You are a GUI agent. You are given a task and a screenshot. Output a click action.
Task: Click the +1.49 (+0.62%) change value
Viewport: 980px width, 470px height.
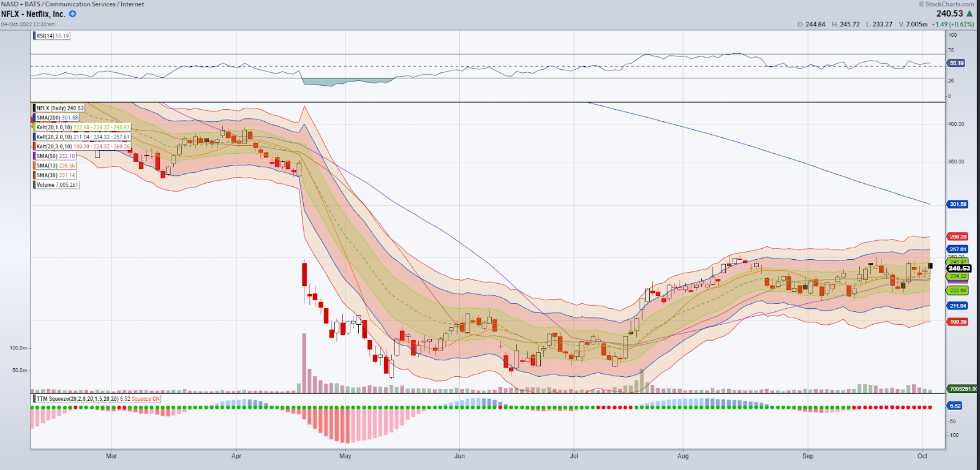point(952,25)
